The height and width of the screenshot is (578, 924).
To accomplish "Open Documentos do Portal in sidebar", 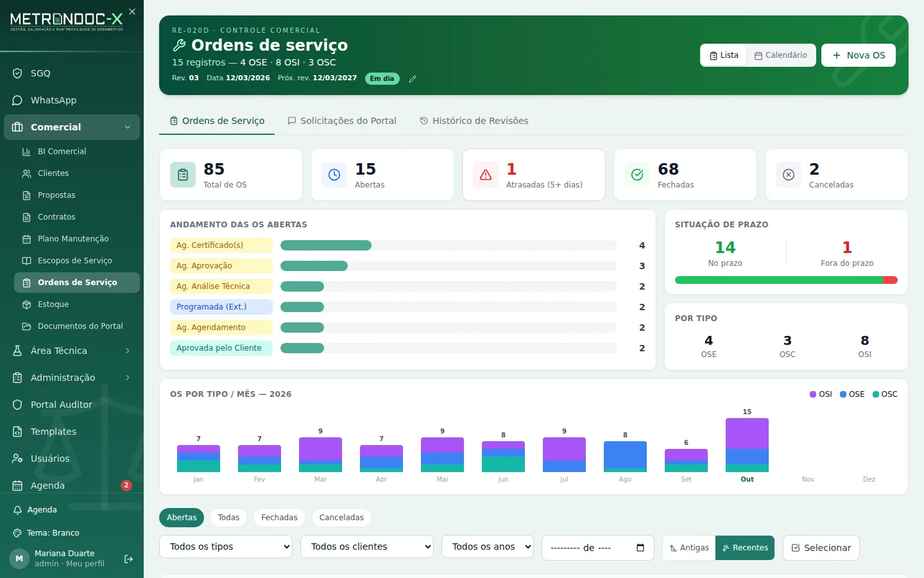I will pyautogui.click(x=77, y=326).
